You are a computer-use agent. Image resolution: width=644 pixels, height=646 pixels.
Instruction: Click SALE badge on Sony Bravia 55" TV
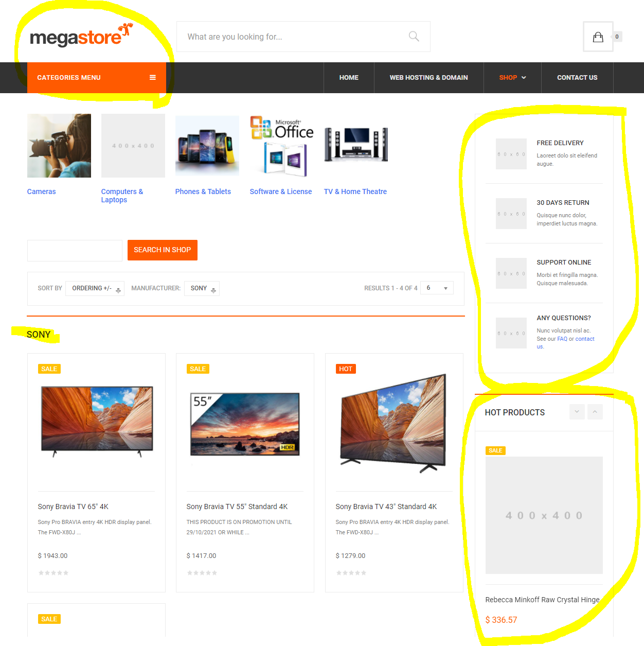click(198, 369)
